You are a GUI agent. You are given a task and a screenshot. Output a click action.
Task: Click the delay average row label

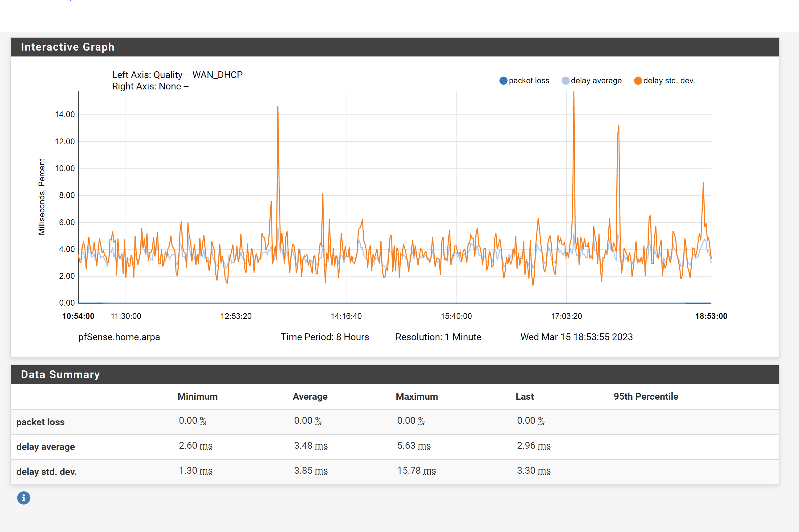tap(45, 447)
